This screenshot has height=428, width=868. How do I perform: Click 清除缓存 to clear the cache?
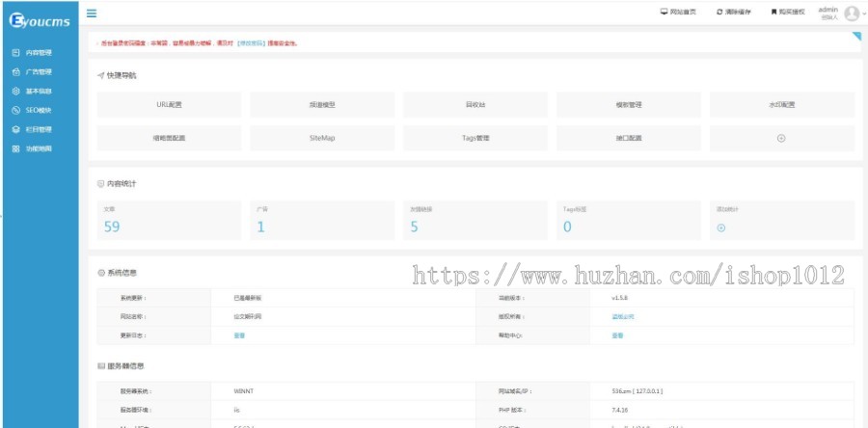coord(738,12)
